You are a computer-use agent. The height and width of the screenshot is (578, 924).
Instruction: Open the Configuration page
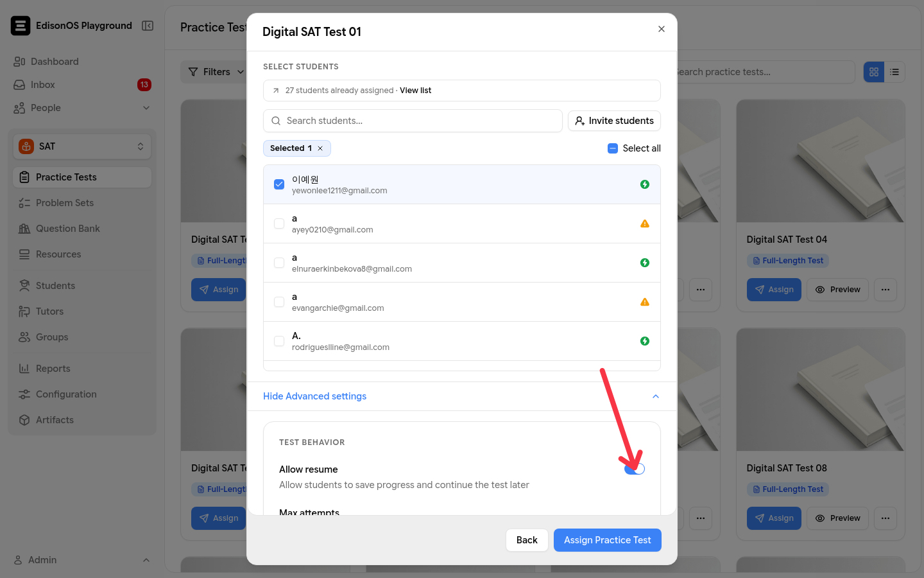coord(82,394)
